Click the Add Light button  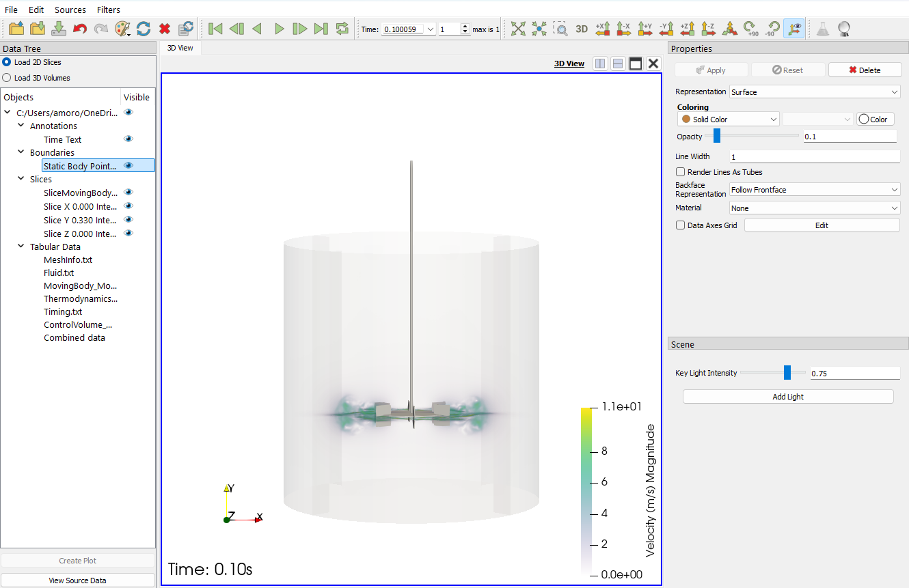click(788, 397)
